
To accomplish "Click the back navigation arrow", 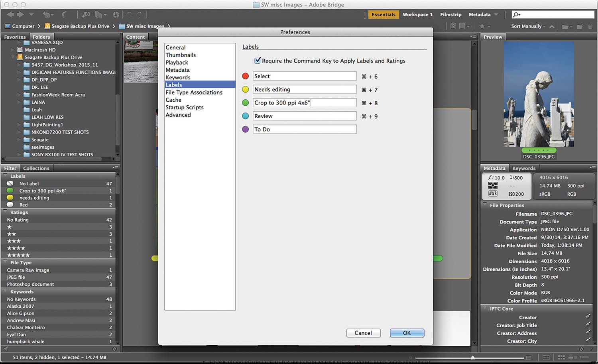I will [x=10, y=15].
